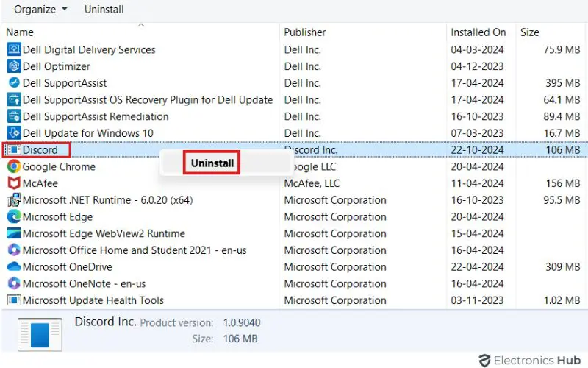This screenshot has width=588, height=368.
Task: Select Microsoft OneNote - en-us entry
Action: coord(84,283)
